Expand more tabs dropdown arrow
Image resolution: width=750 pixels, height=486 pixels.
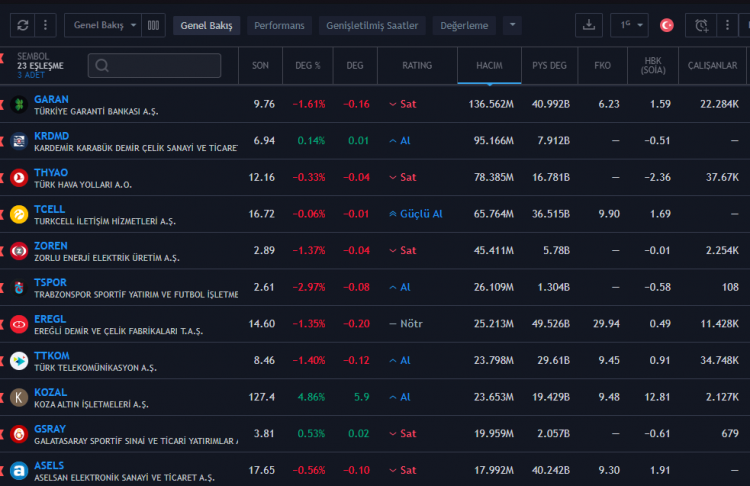512,25
